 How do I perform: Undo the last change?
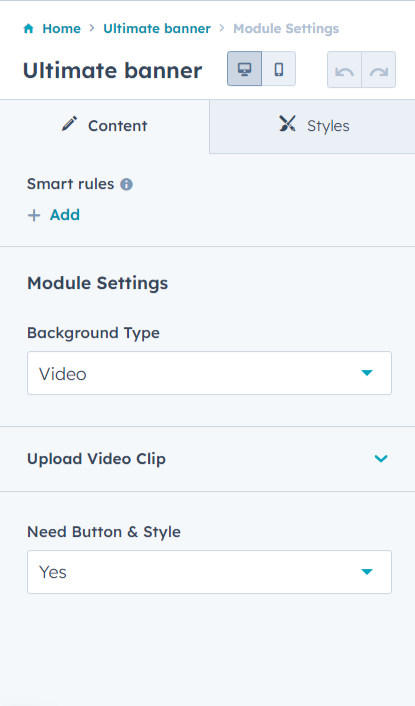click(344, 70)
